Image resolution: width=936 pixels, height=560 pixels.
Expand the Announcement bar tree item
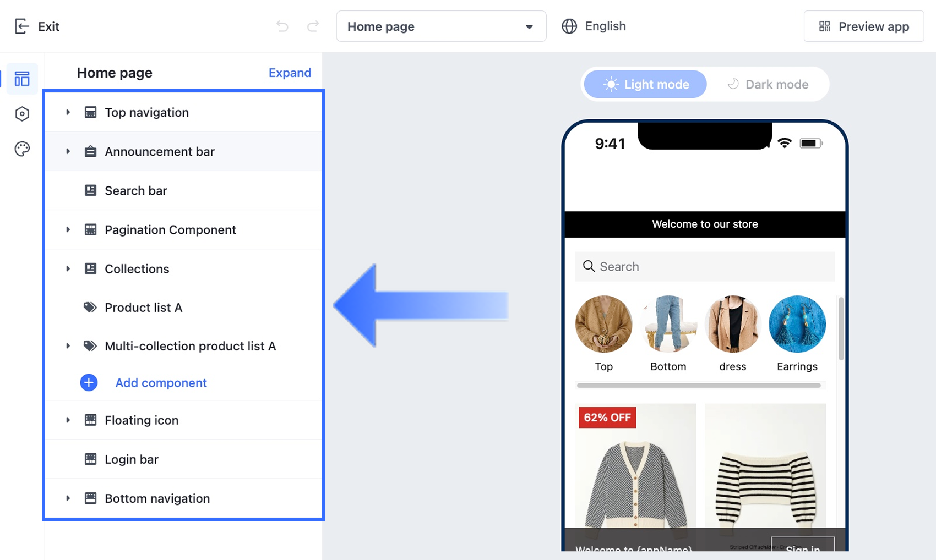click(x=68, y=151)
